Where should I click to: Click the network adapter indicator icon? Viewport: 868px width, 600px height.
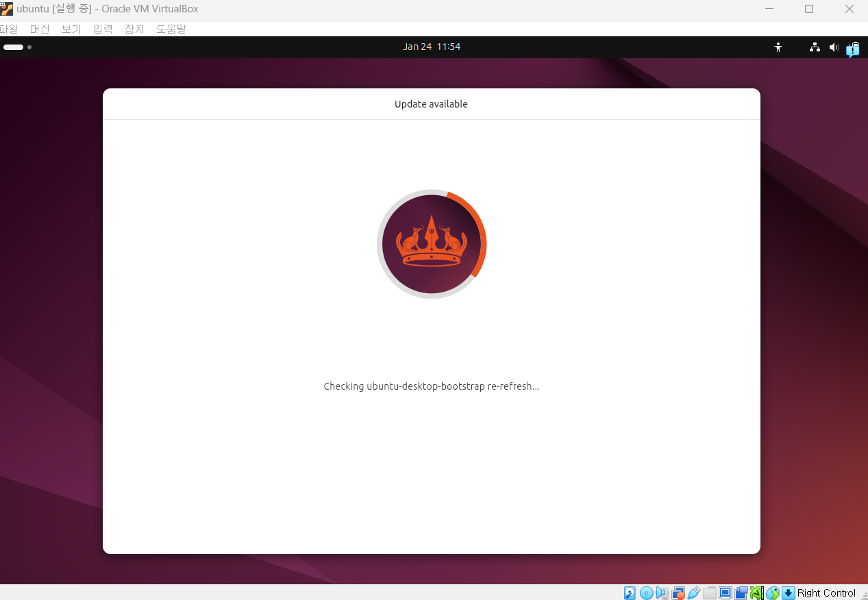point(679,593)
